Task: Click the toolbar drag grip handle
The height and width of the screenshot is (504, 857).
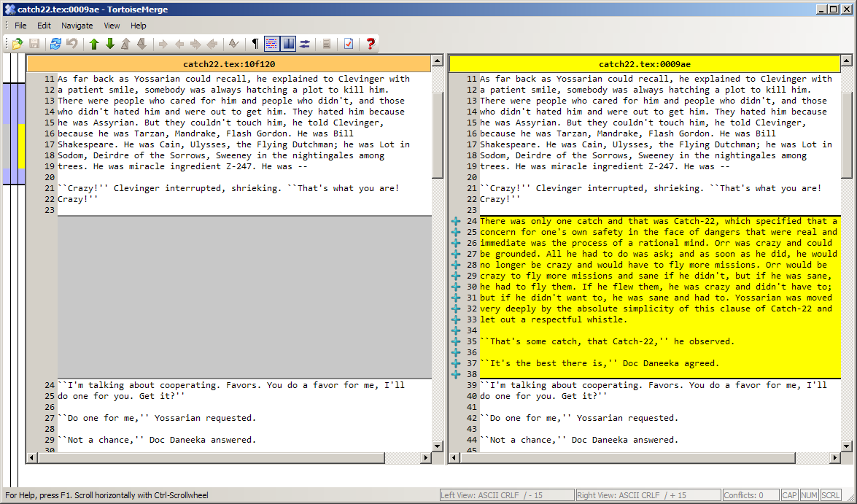Action: pyautogui.click(x=7, y=44)
